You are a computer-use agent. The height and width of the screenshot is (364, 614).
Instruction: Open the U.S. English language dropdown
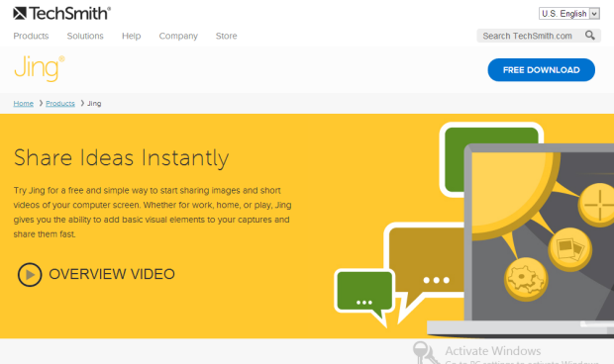569,14
